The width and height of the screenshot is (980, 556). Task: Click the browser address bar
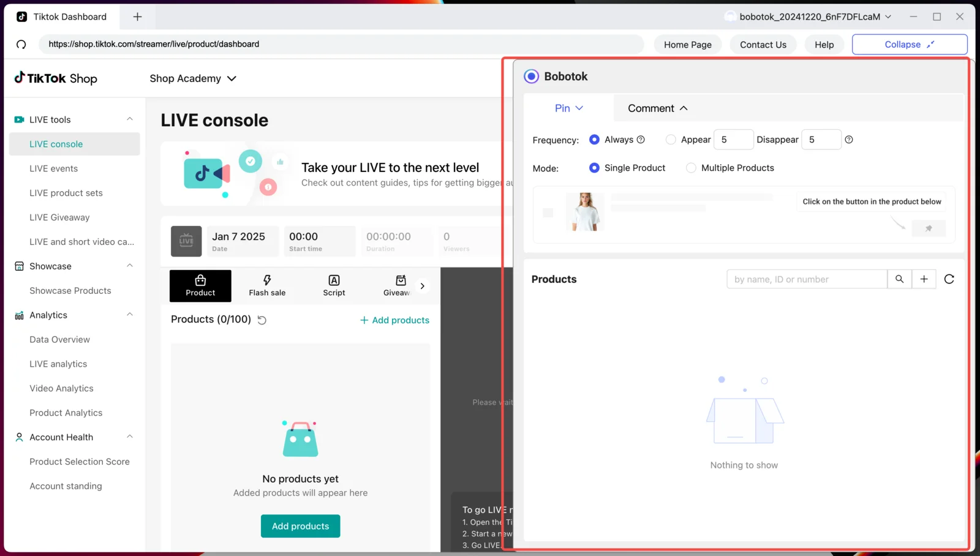341,44
